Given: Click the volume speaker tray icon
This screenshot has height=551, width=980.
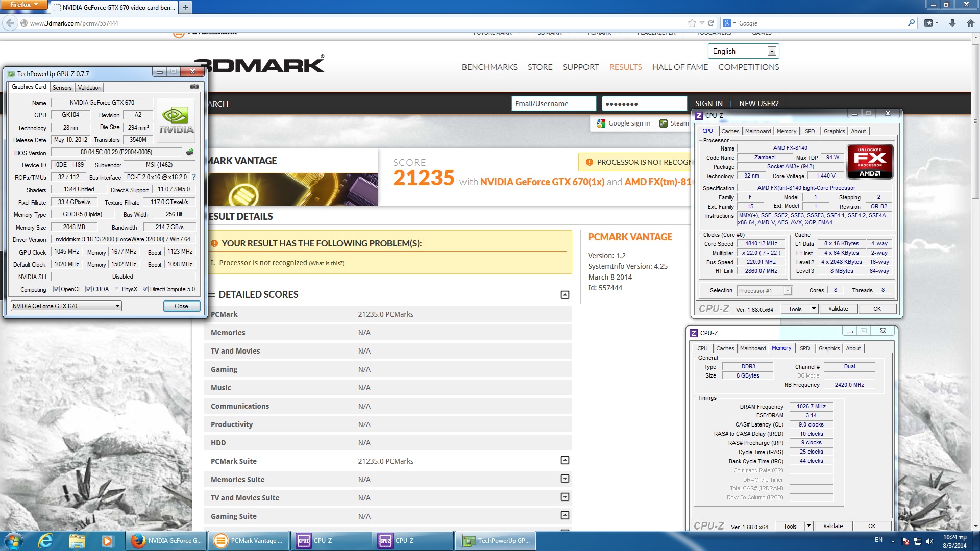Looking at the screenshot, I should pyautogui.click(x=929, y=541).
